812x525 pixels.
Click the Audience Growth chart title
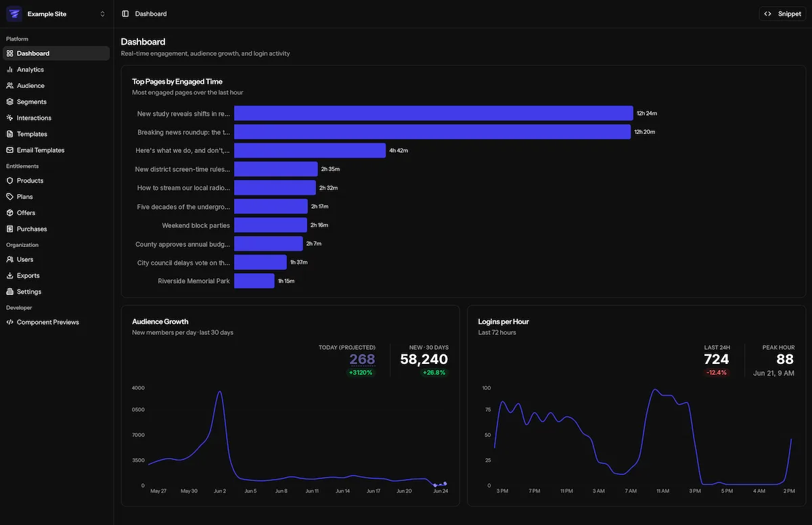click(x=160, y=321)
